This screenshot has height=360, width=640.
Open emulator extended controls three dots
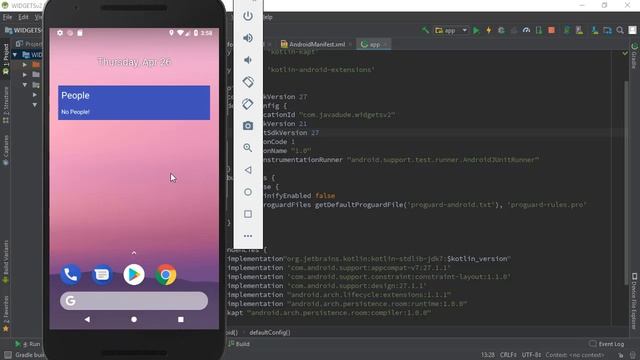click(x=248, y=236)
